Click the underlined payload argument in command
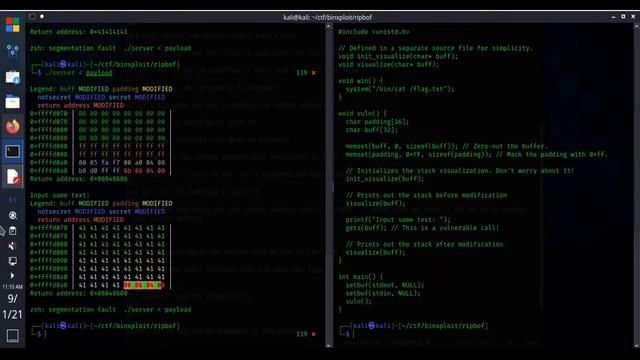Viewport: 640px width, 360px height. [x=99, y=73]
